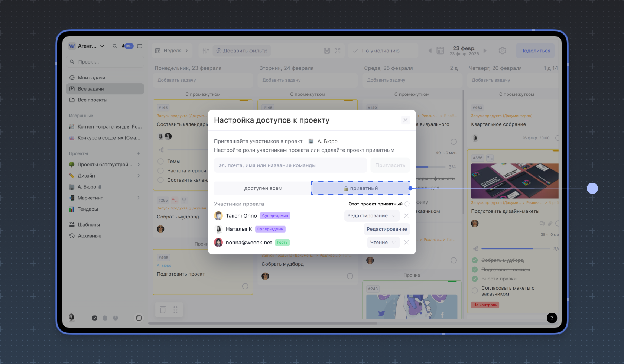Select the «доступен всем» access option
The image size is (624, 364).
263,188
